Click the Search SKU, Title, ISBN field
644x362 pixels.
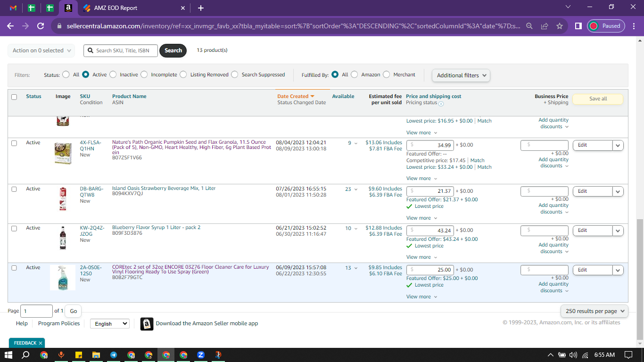[121, 50]
